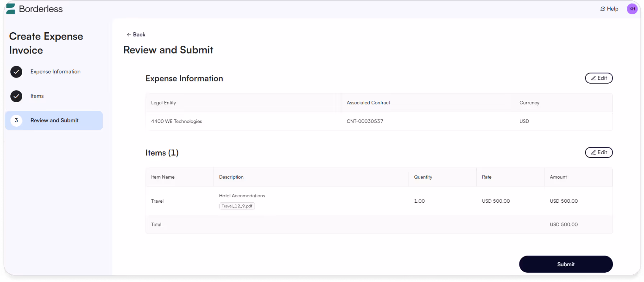This screenshot has width=644, height=282.
Task: Click the Items step checkmark icon
Action: point(16,96)
